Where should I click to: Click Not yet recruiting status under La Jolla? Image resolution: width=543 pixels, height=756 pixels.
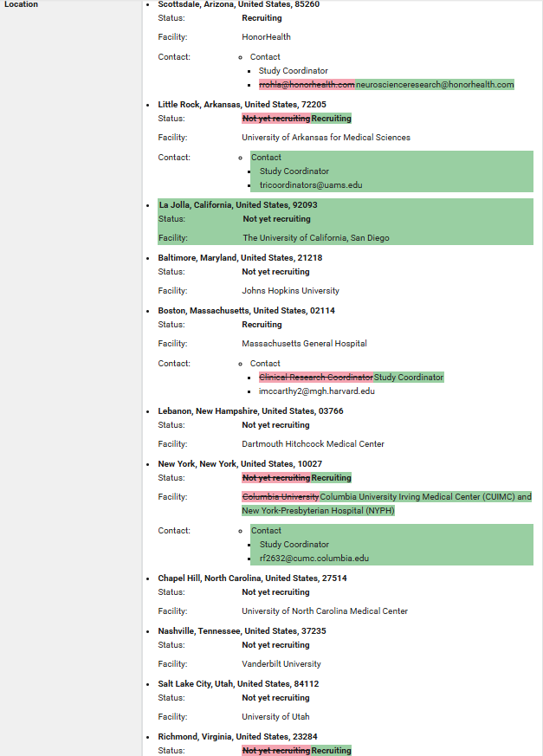(x=277, y=219)
